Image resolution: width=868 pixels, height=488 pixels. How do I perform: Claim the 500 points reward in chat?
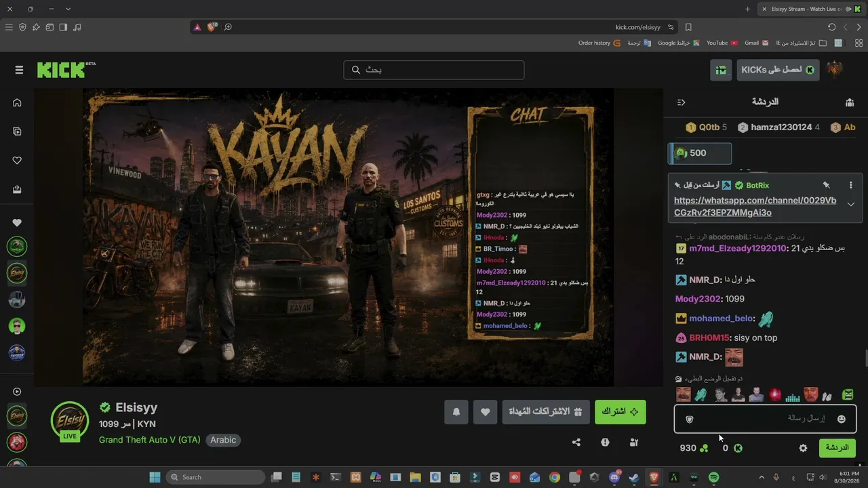click(x=700, y=153)
